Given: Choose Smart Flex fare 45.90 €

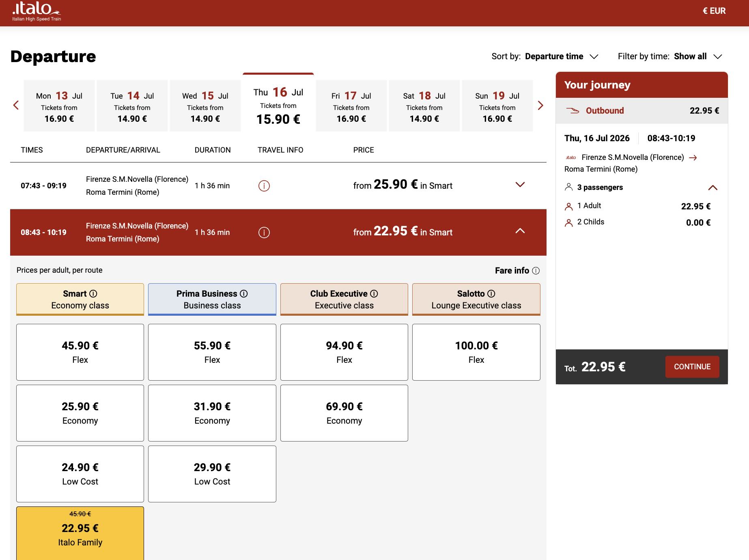Looking at the screenshot, I should click(x=80, y=352).
